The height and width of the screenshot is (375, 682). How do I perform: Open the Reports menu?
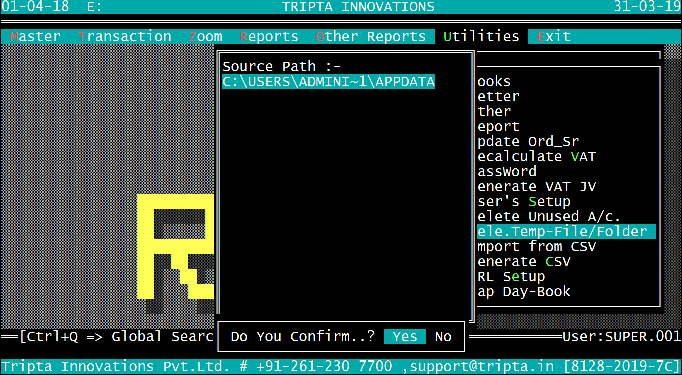tap(269, 37)
